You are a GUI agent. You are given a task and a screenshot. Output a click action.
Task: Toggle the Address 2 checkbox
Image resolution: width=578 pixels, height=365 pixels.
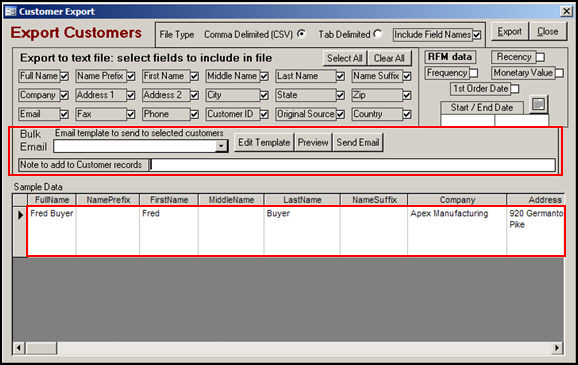[195, 95]
